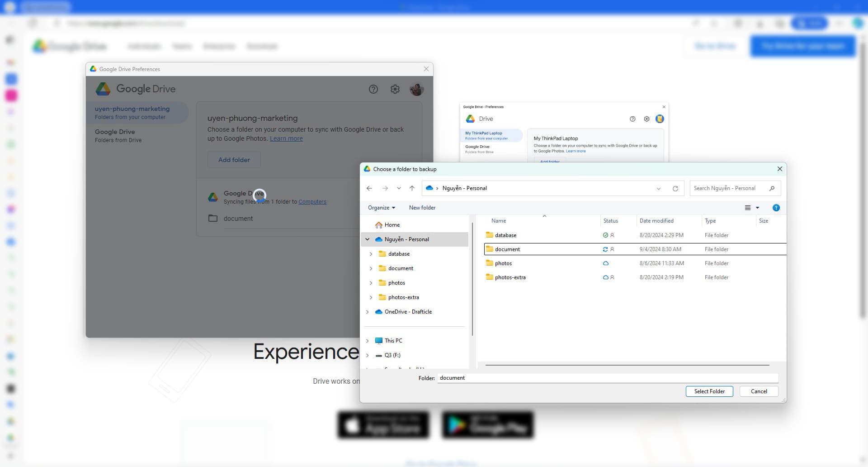Select document folder icon in file list
This screenshot has height=467, width=868.
tap(490, 249)
